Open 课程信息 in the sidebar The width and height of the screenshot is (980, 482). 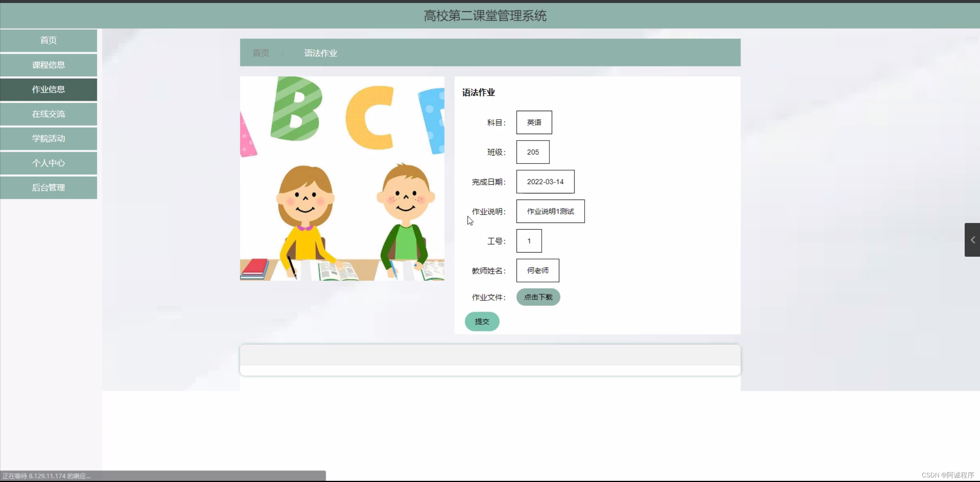(48, 65)
